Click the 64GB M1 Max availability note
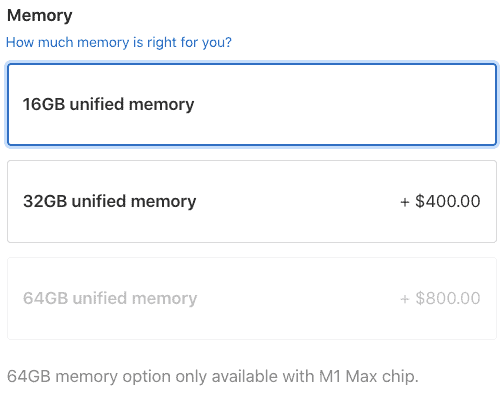Screen dimensions: 504x395 [x=213, y=377]
